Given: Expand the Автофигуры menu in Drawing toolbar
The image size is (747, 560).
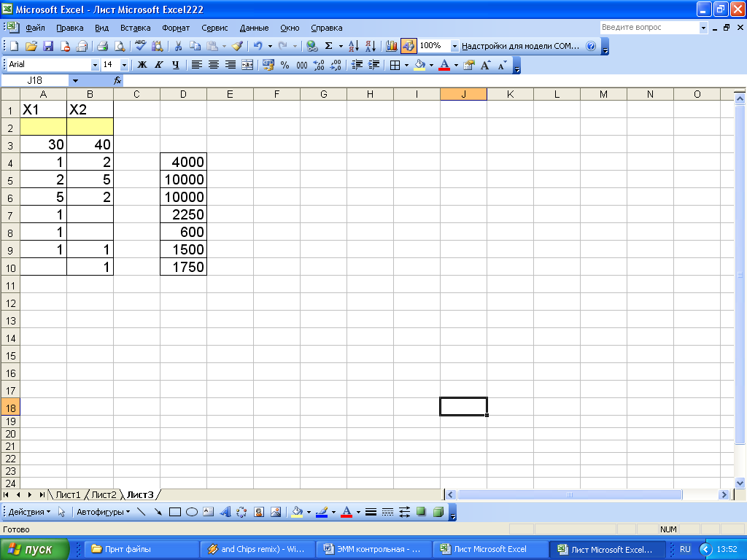Looking at the screenshot, I should (x=104, y=512).
